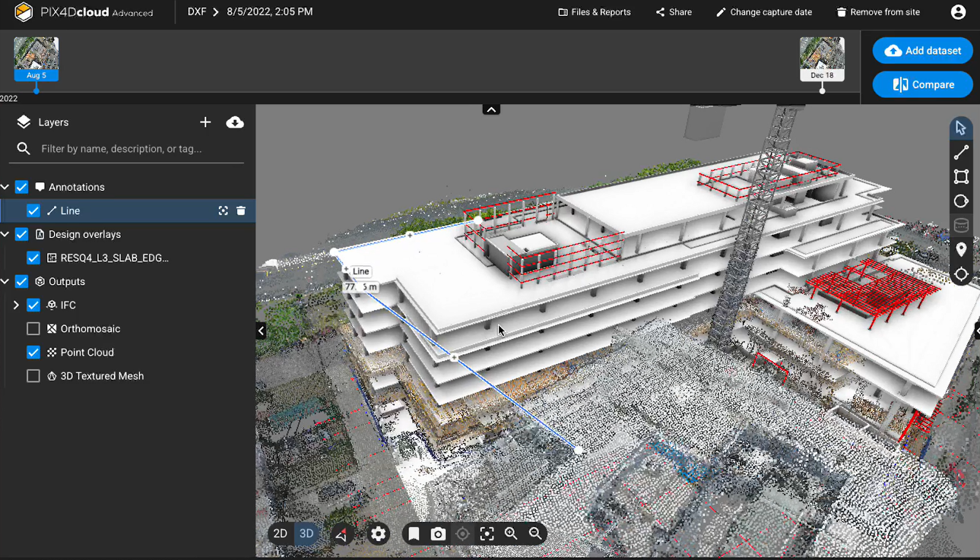Show the 3D Textured Mesh layer

(x=33, y=376)
